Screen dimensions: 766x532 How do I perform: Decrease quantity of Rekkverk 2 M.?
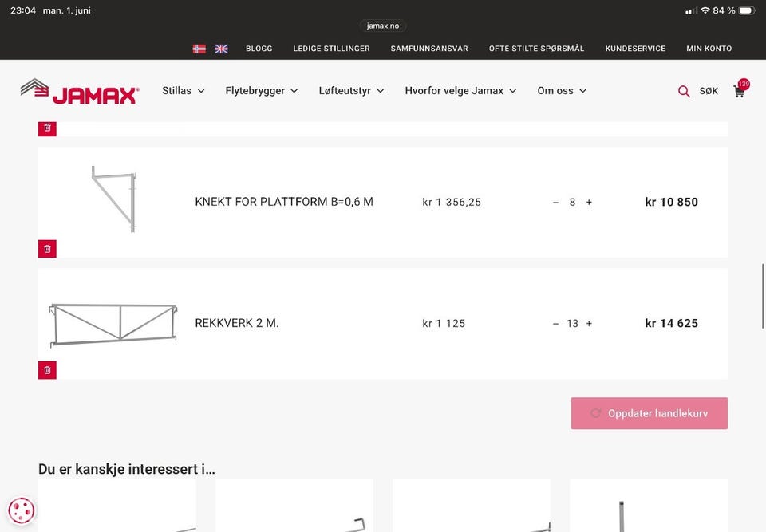(555, 323)
